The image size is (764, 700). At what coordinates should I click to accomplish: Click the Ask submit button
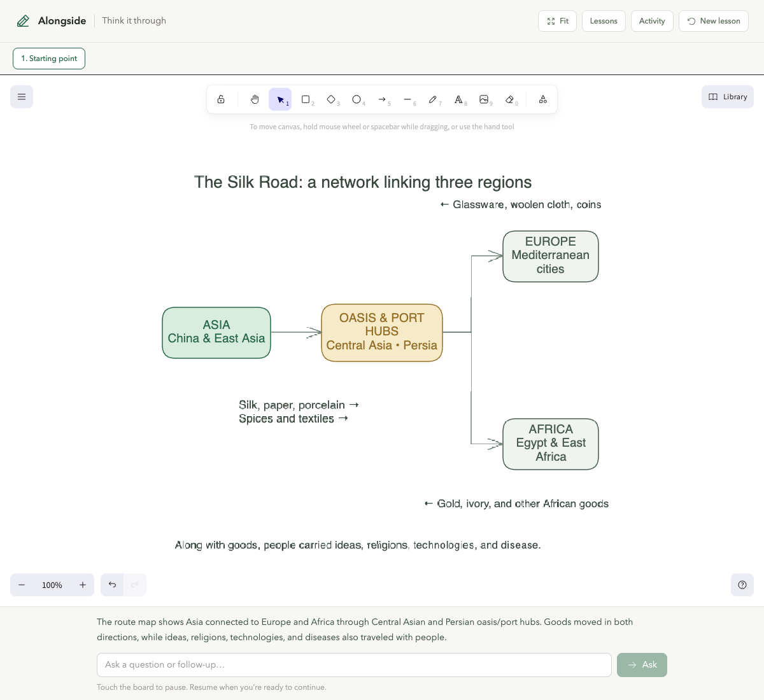[642, 665]
